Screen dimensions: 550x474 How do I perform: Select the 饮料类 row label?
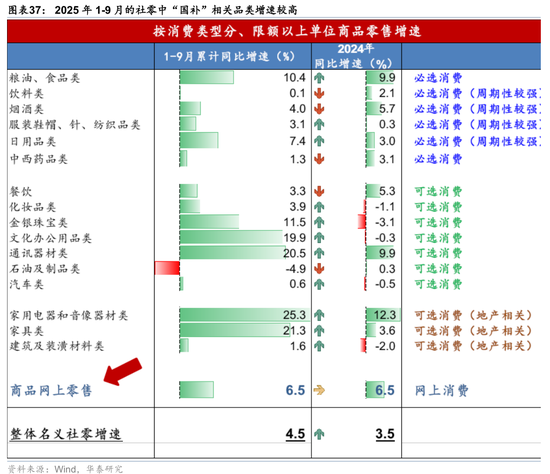[27, 94]
